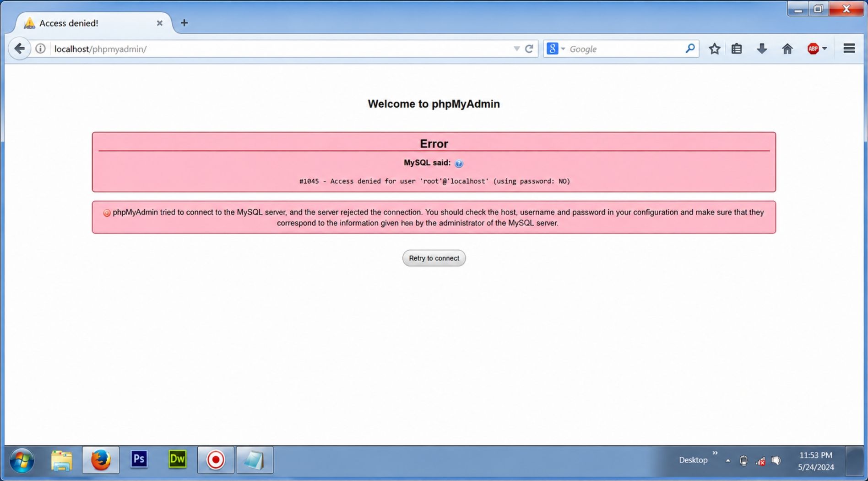Expand the Desktop toolbar chevron

click(715, 453)
